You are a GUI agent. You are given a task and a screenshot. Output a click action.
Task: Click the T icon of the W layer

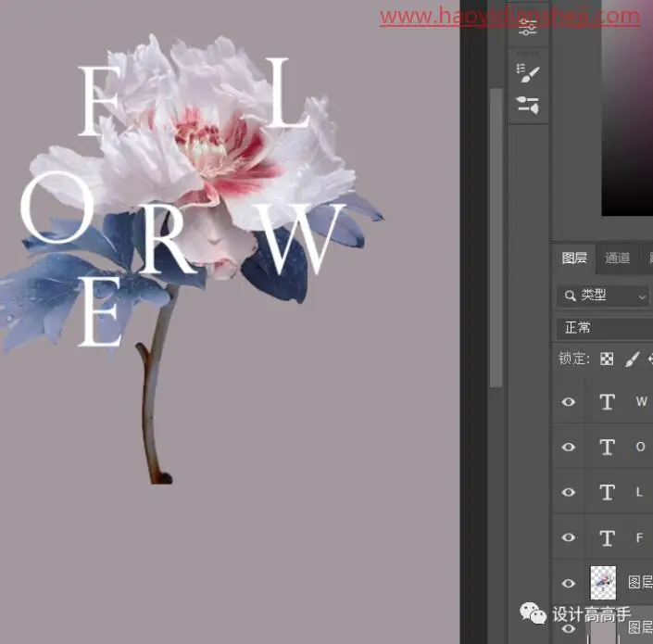(x=608, y=402)
